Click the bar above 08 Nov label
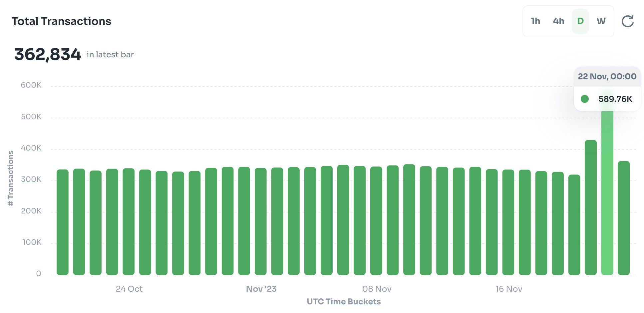Viewport: 644px width, 313px height. pos(376,221)
